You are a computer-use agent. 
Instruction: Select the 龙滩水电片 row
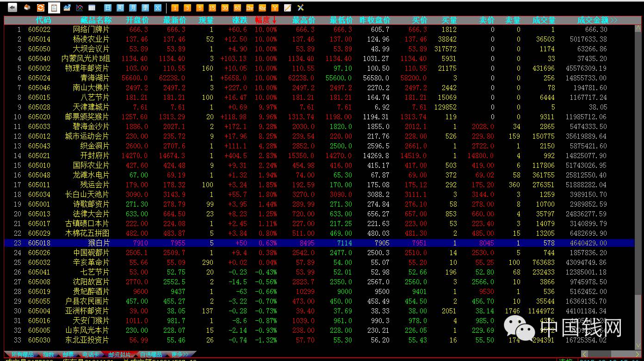[319, 175]
